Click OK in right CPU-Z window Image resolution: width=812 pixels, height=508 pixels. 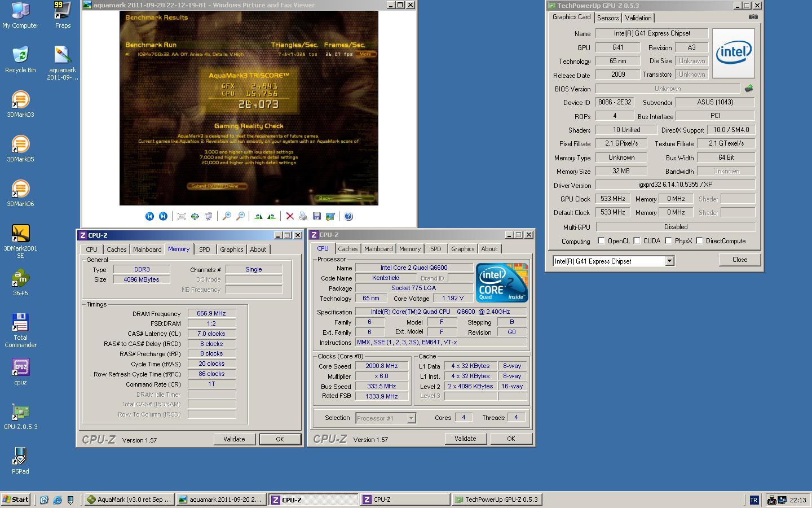pos(511,439)
